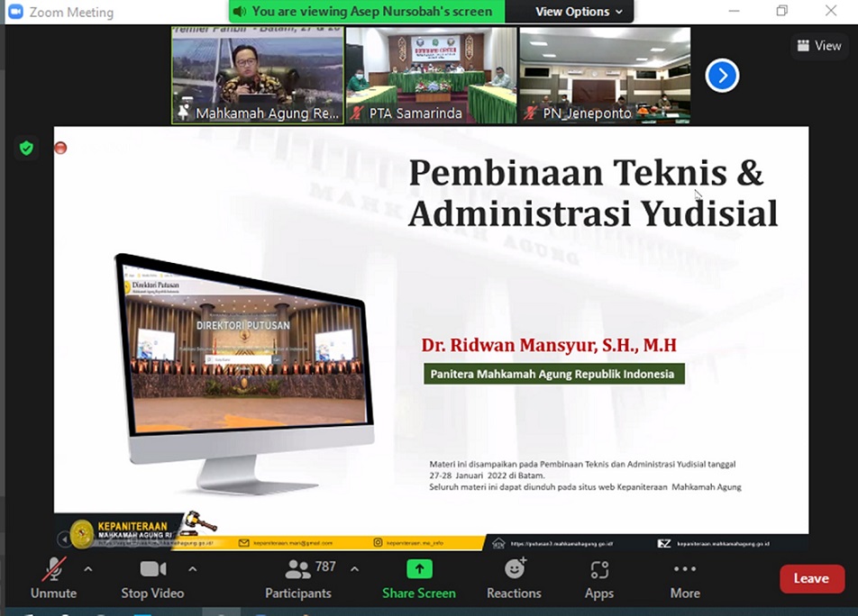Open the More options menu
The width and height of the screenshot is (858, 616).
[x=685, y=578]
